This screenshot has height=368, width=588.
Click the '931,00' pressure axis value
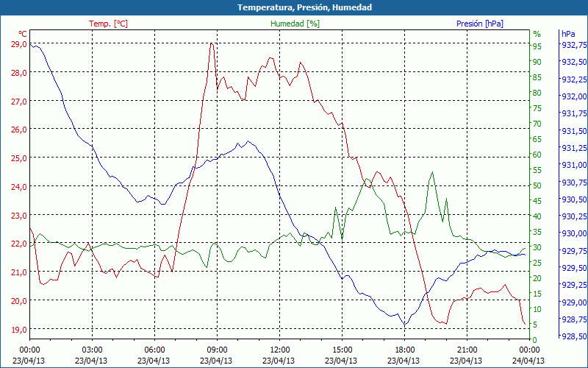click(x=574, y=165)
